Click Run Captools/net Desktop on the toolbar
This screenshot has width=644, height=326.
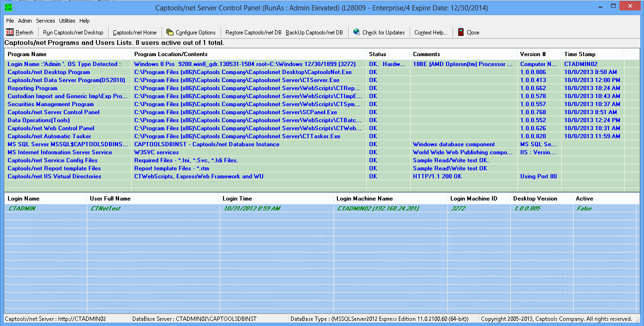(x=73, y=32)
